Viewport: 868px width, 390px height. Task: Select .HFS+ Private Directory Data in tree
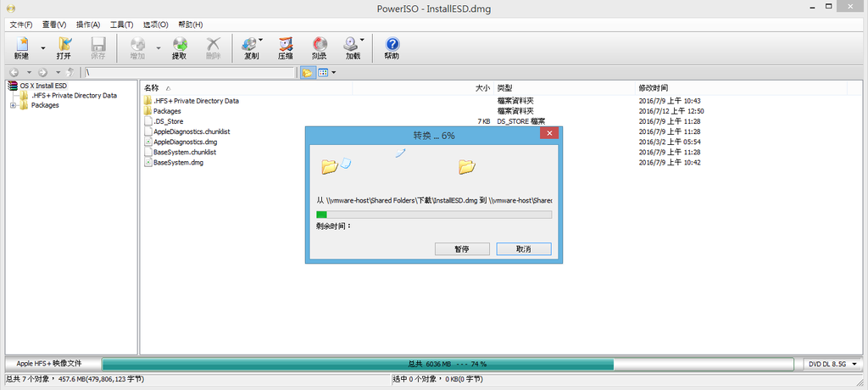tap(75, 95)
